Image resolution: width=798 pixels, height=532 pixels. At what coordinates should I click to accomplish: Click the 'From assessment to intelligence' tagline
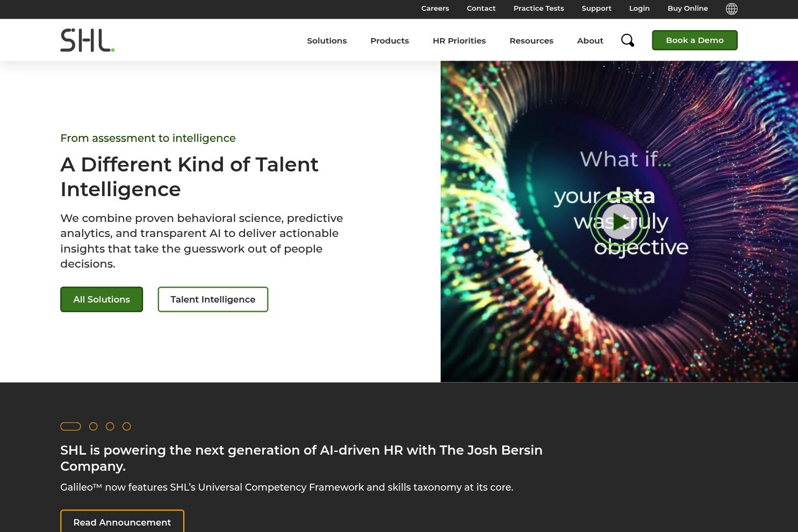[x=148, y=138]
